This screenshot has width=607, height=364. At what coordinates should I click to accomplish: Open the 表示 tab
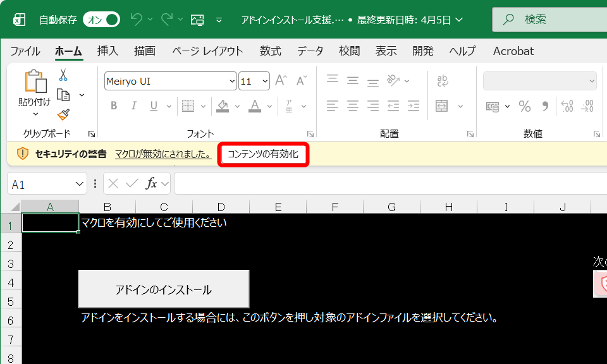[x=386, y=51]
